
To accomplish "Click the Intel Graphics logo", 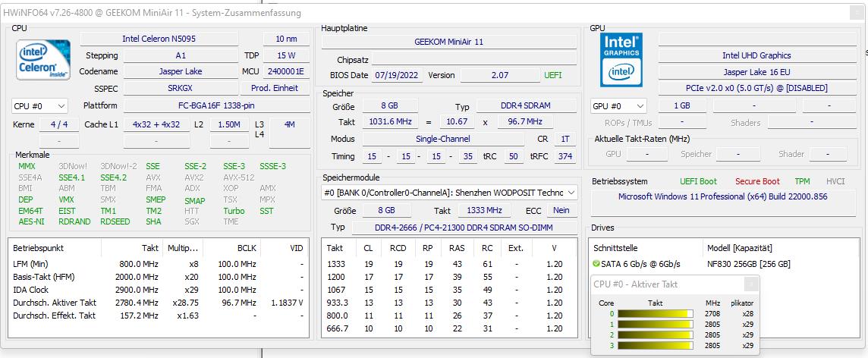I will tap(621, 60).
